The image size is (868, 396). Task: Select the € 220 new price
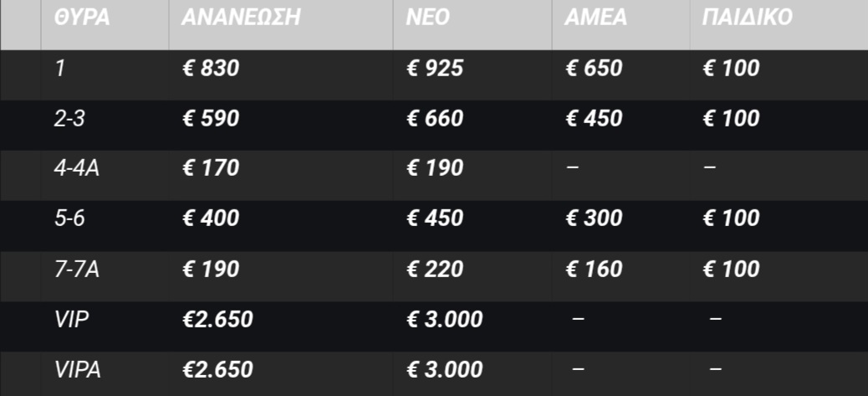[x=435, y=269]
